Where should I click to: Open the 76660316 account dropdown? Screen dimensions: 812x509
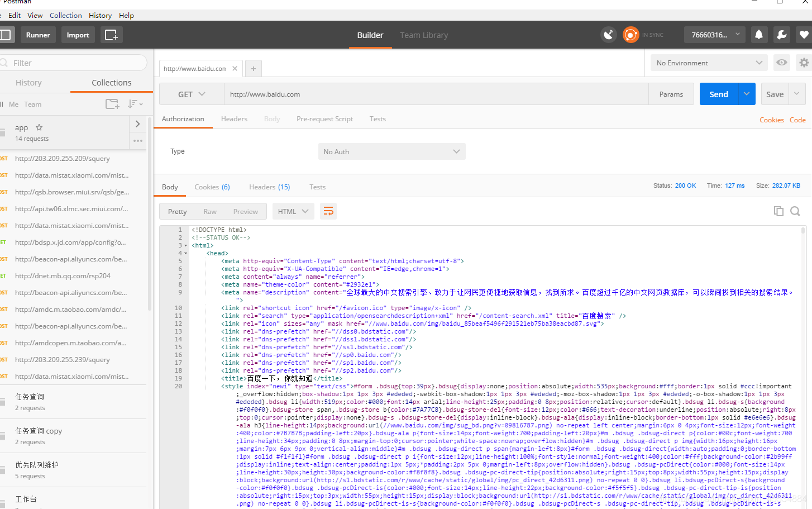715,35
